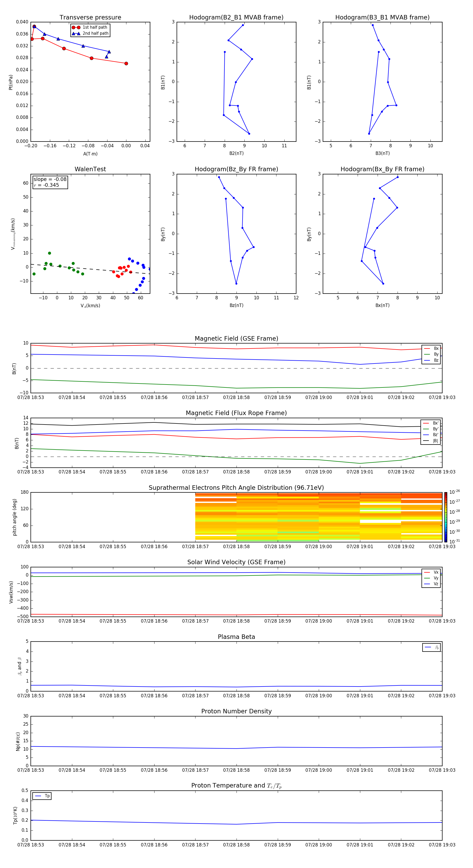Click the Hodogram(Bx_By FR frame) title

coord(382,169)
